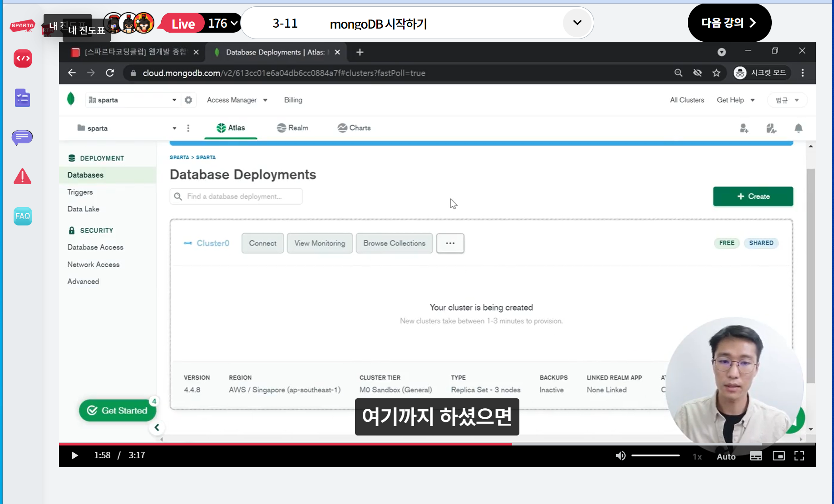Click Browse Collections button
The image size is (834, 504).
pos(394,243)
